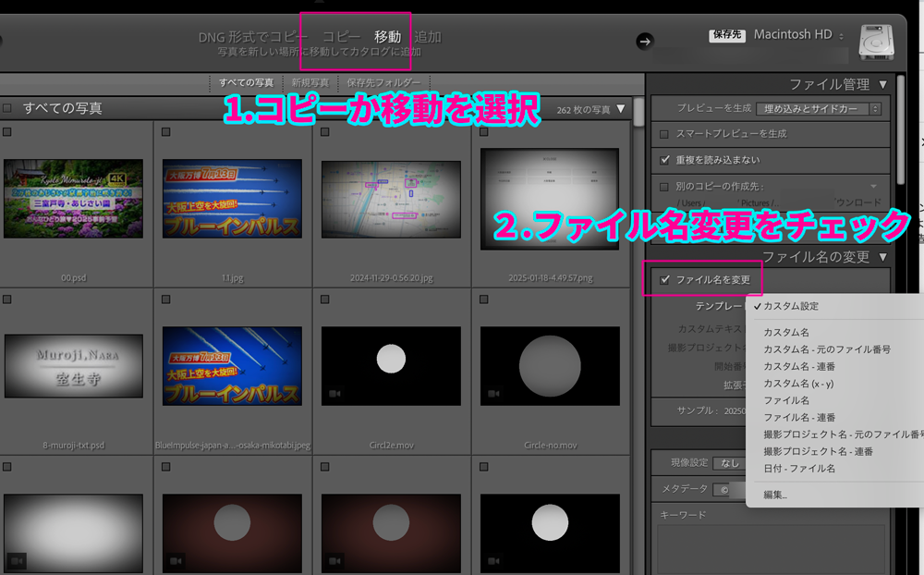Uncheck the ファイル名を変更 checkbox
The height and width of the screenshot is (575, 924).
[x=664, y=279]
